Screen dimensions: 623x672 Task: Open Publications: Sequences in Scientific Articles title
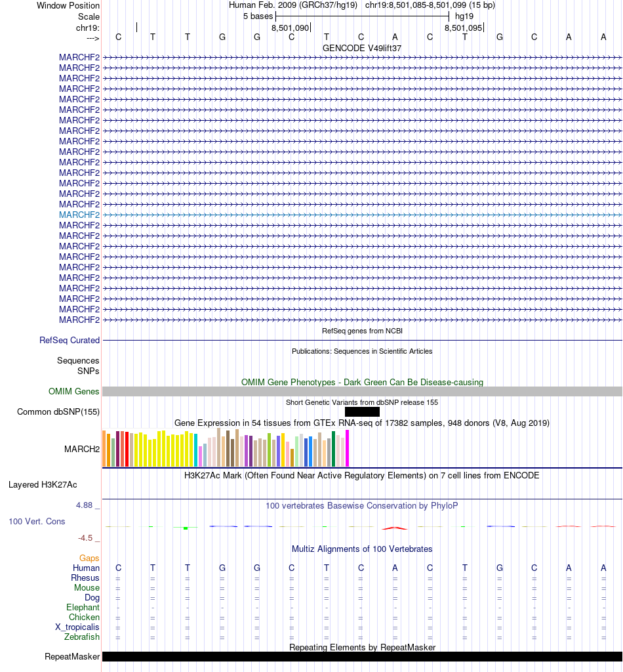click(x=362, y=351)
